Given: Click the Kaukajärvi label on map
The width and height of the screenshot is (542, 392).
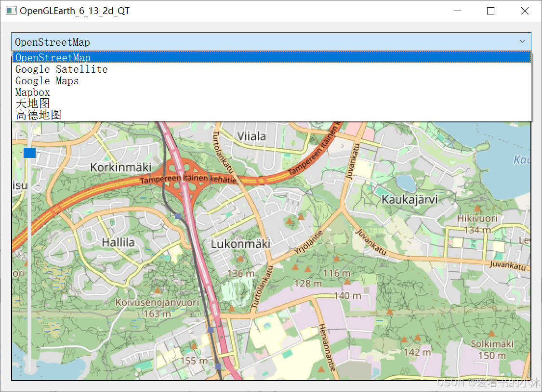Looking at the screenshot, I should 410,199.
